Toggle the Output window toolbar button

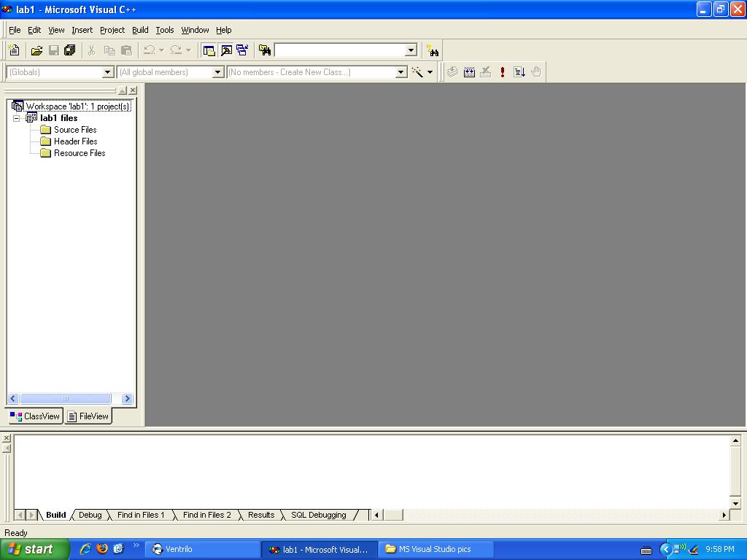coord(226,50)
